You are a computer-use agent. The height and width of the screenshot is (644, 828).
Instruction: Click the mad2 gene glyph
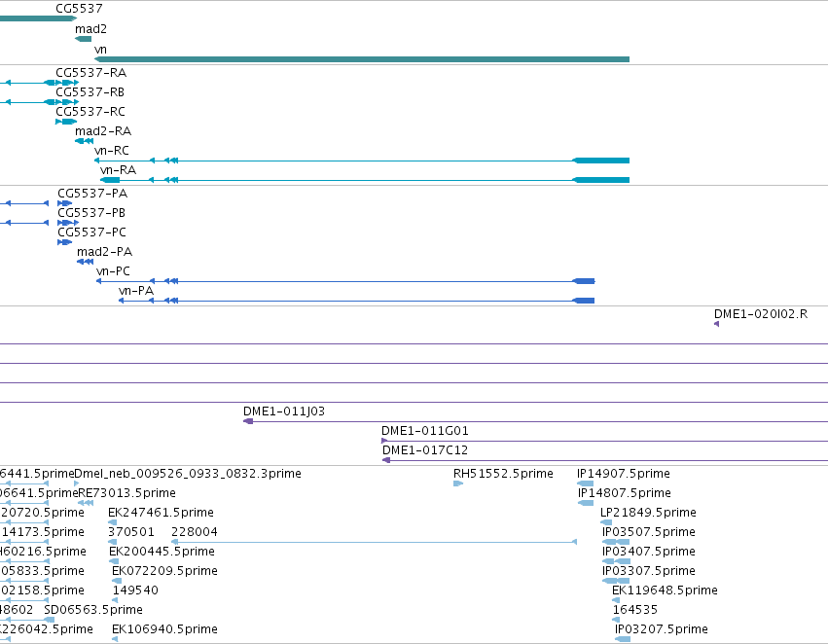coord(83,39)
